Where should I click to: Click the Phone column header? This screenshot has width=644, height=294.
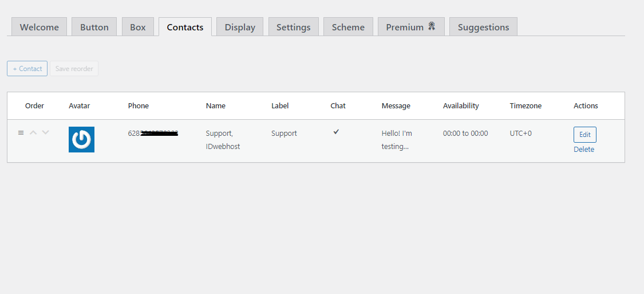(139, 105)
